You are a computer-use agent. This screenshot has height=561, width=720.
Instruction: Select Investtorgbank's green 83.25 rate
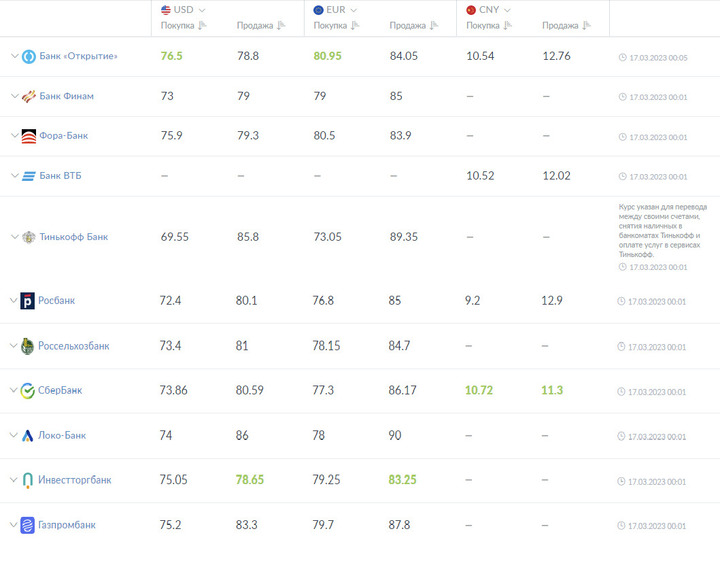[x=402, y=480]
